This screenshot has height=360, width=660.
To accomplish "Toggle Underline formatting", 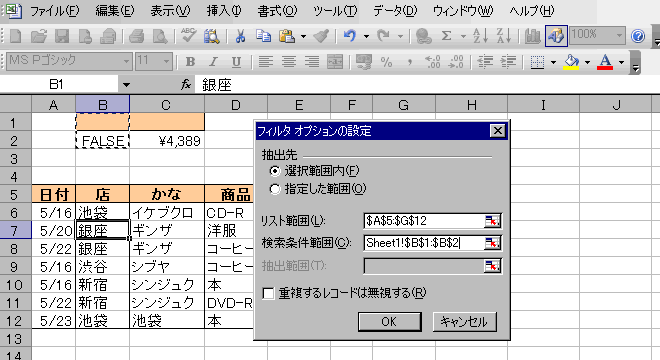I will coord(236,62).
